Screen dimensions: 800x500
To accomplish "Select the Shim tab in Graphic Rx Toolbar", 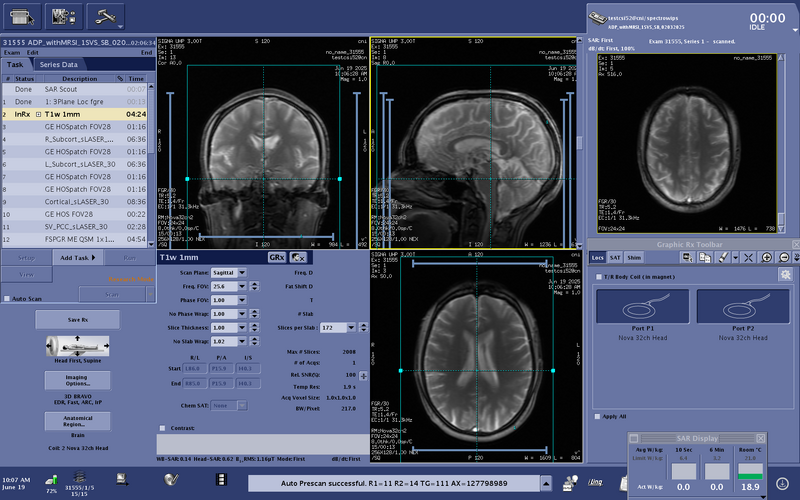I will 634,258.
